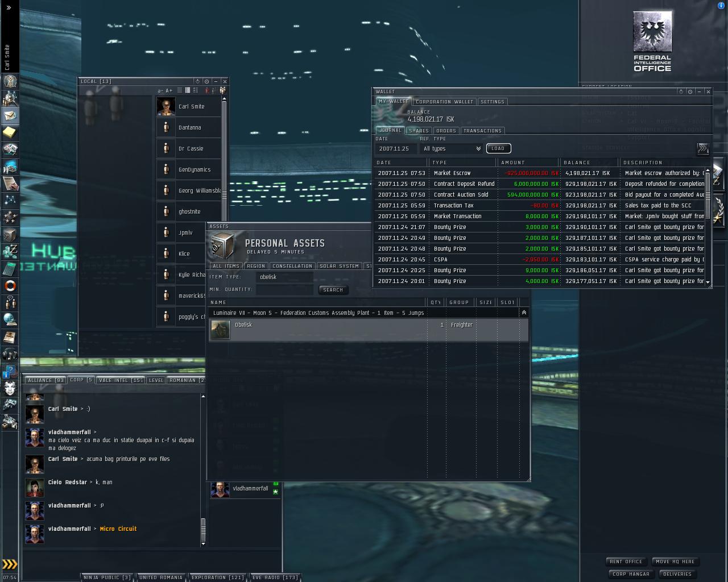Open the Assets safe icon in sidebar
Viewport: 728px width, 582px height.
coord(10,234)
